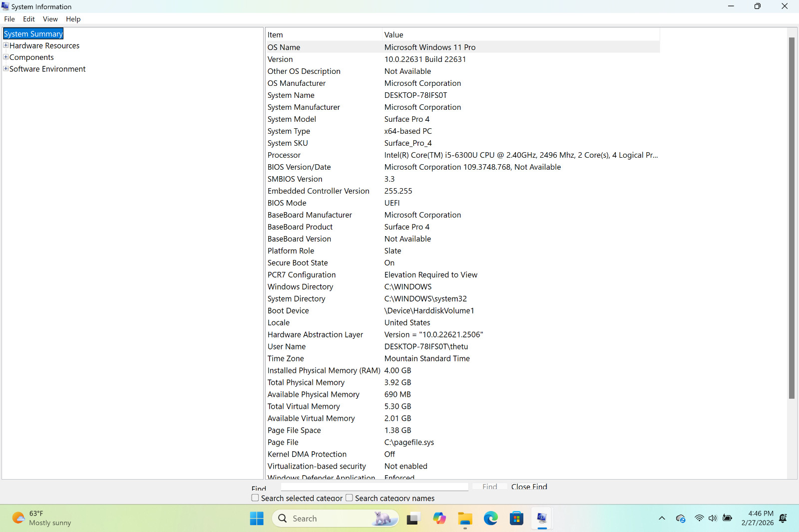Select the Windows Directory item
Image resolution: width=799 pixels, height=532 pixels.
click(301, 287)
